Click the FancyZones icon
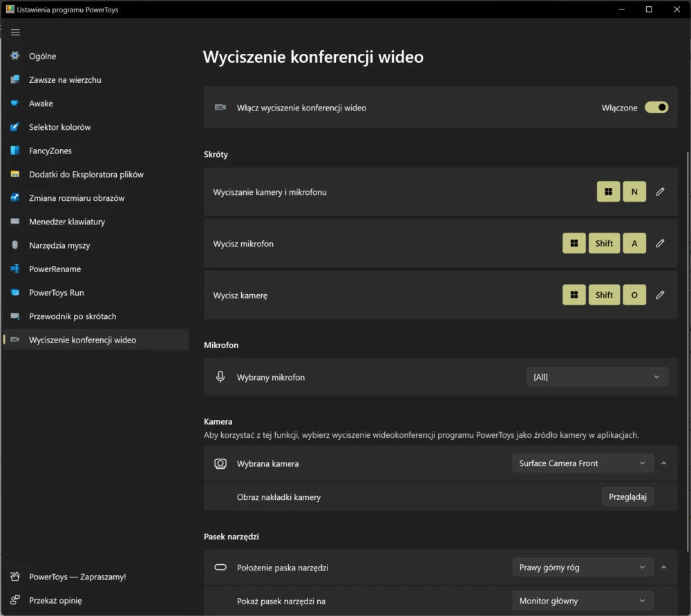 click(x=15, y=151)
